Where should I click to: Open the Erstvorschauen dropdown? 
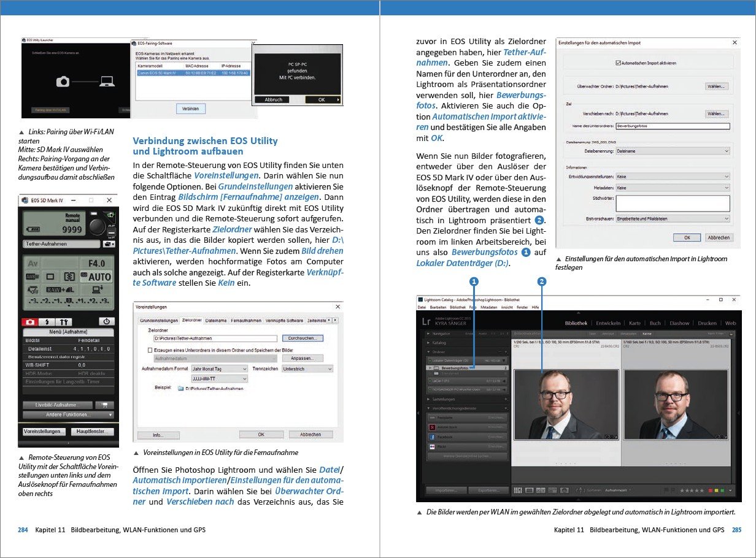[673, 218]
